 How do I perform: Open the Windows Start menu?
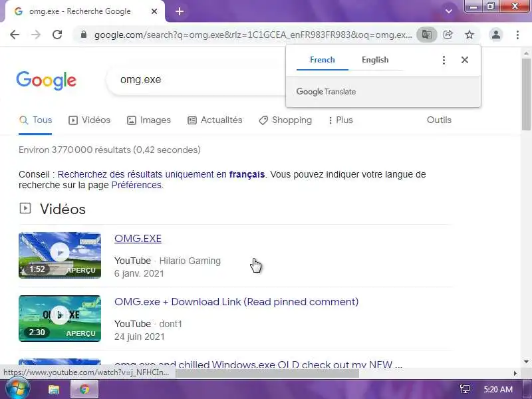(17, 389)
